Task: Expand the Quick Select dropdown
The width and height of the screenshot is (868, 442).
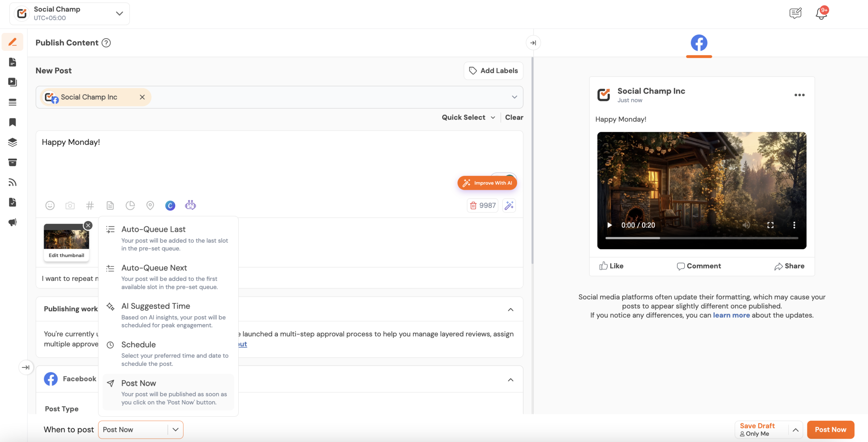Action: click(x=468, y=117)
